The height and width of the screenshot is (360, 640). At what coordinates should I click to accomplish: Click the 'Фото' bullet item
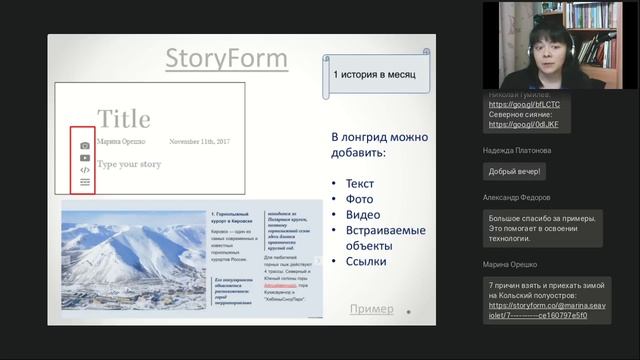coord(359,199)
